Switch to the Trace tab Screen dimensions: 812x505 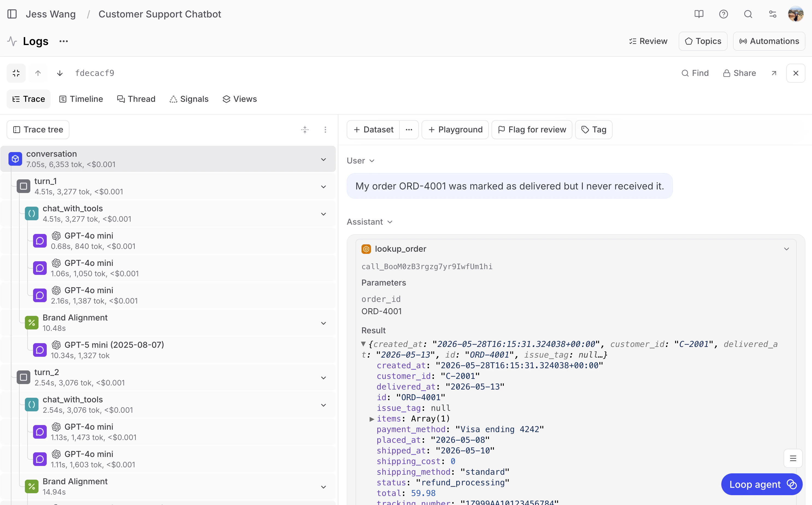coord(28,99)
